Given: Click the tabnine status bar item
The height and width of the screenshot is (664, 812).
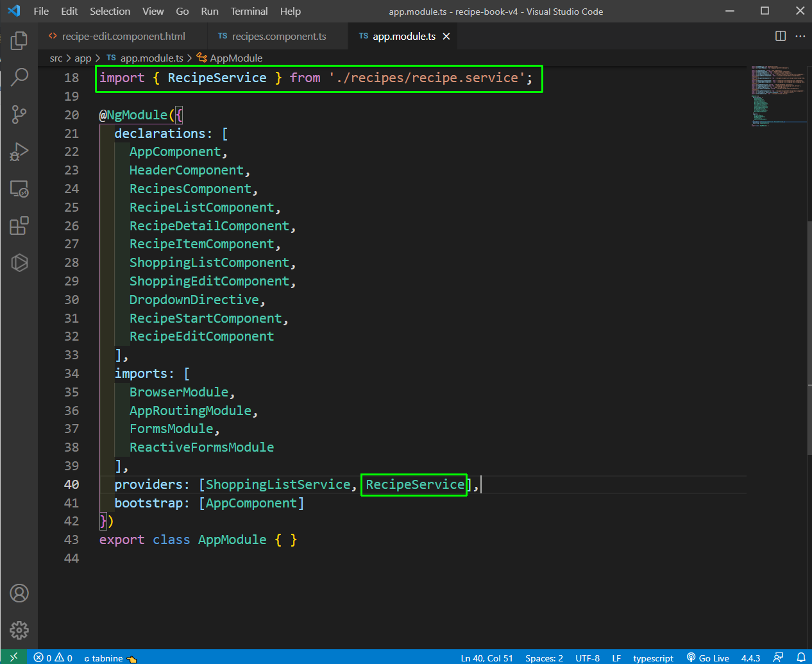Looking at the screenshot, I should pyautogui.click(x=110, y=658).
